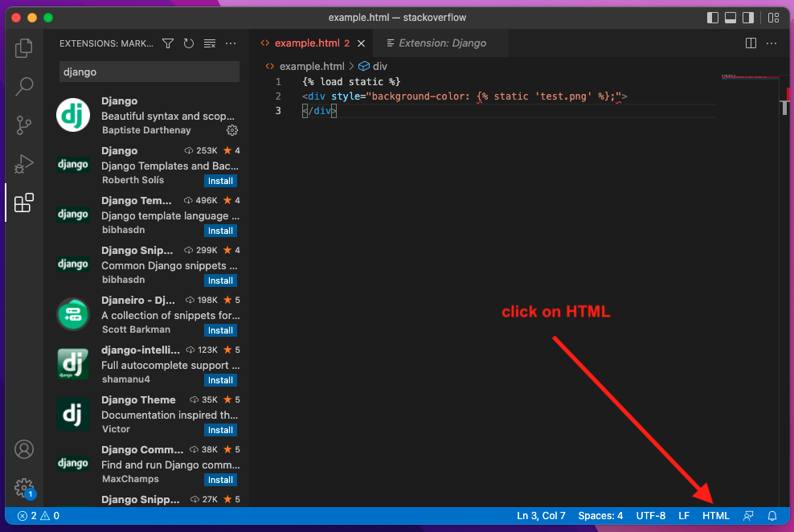
Task: Open the Djaneiro extension icon thumbnail
Action: [x=73, y=314]
